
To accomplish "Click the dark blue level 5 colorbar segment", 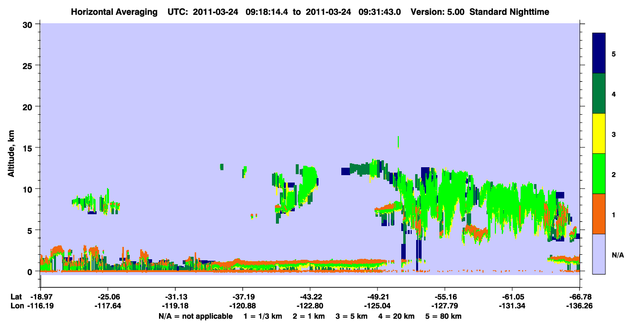I will pos(599,53).
